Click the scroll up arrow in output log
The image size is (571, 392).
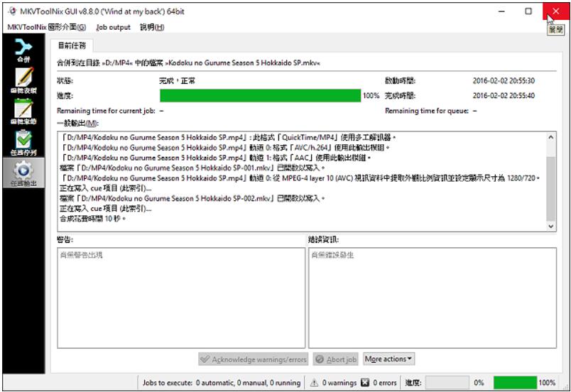pyautogui.click(x=551, y=138)
